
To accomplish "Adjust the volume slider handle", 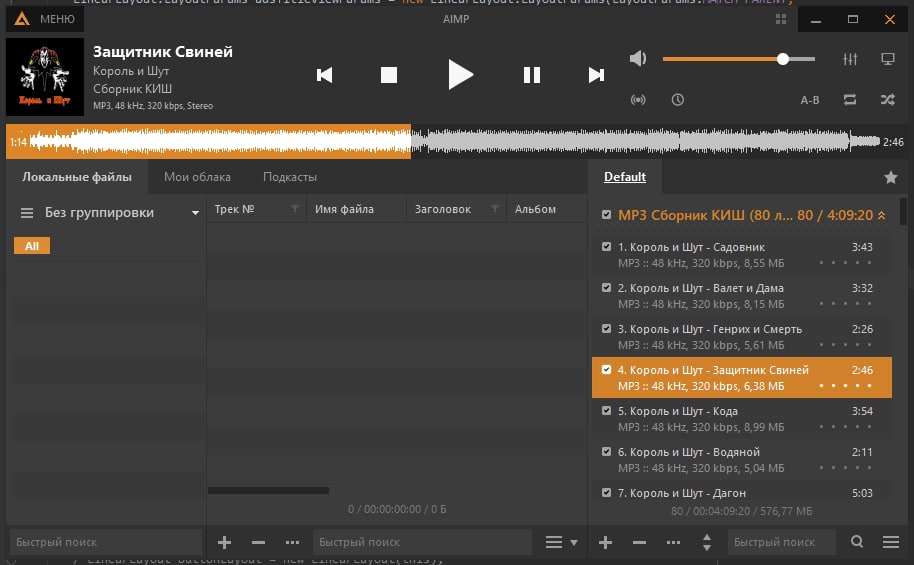I will (x=783, y=59).
